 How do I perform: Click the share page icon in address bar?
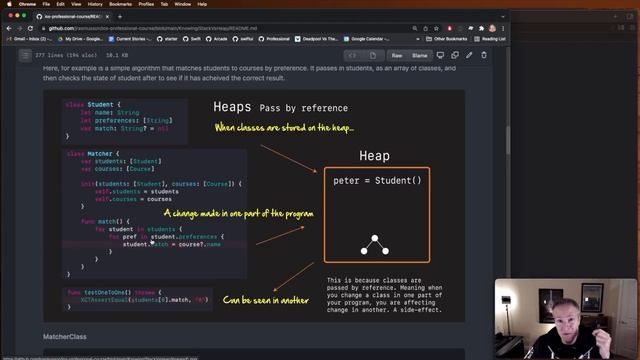[425, 29]
